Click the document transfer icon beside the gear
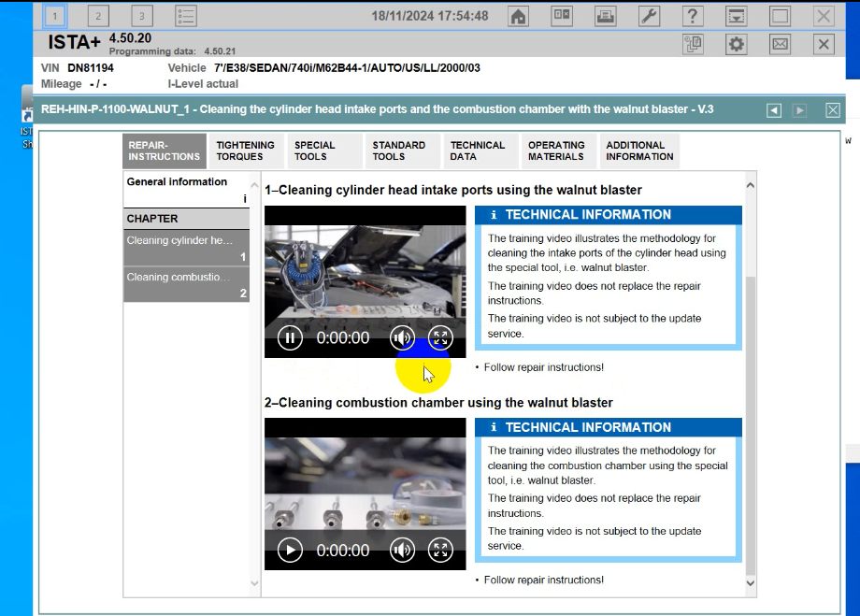 pos(694,44)
